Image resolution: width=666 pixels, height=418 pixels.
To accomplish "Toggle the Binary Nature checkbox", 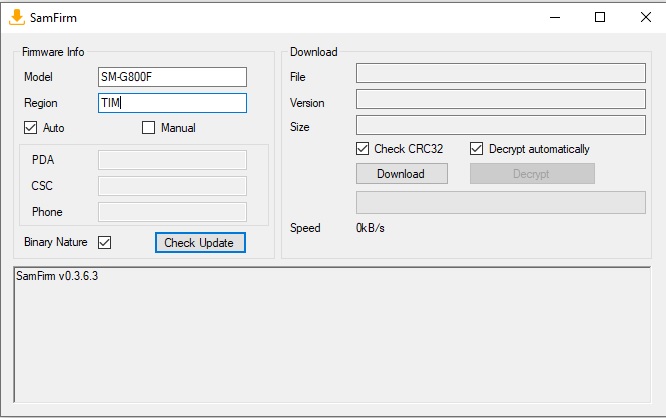I will pos(104,243).
